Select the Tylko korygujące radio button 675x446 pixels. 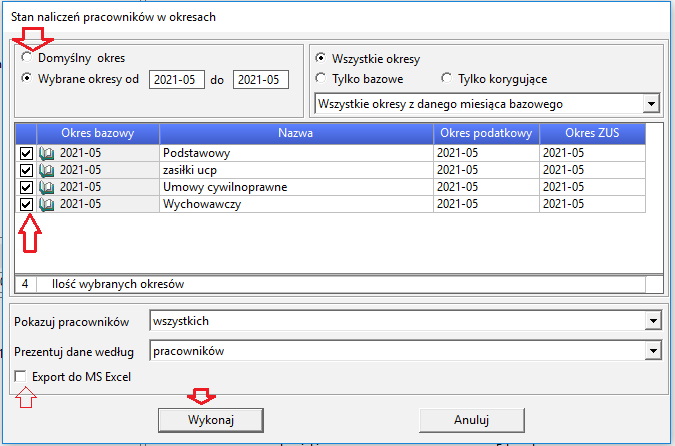(x=446, y=78)
